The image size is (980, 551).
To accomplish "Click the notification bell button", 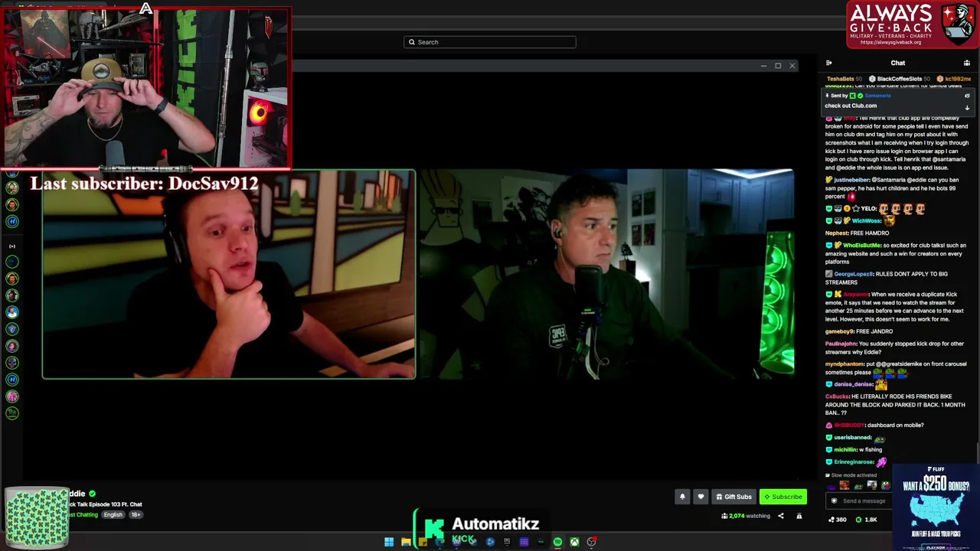I will (x=682, y=497).
